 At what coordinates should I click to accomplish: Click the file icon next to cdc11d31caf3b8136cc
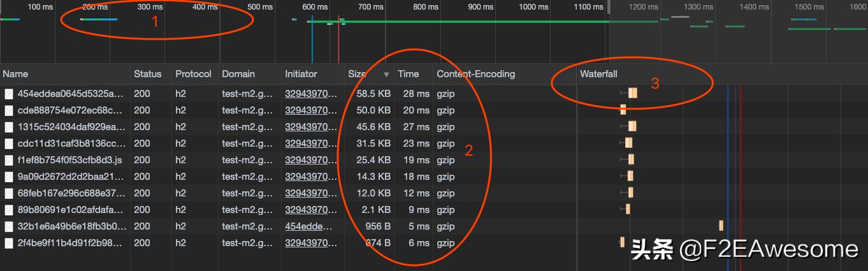[9, 143]
